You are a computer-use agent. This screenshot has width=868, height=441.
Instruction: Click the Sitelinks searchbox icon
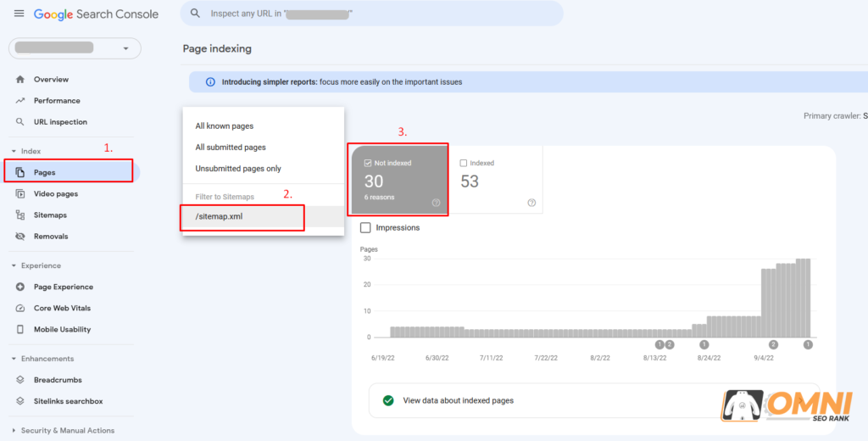(20, 401)
